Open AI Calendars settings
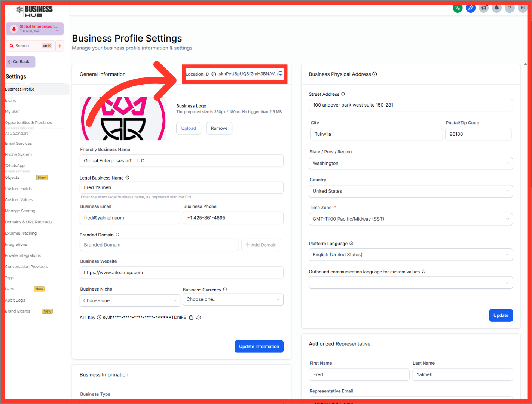 click(17, 134)
